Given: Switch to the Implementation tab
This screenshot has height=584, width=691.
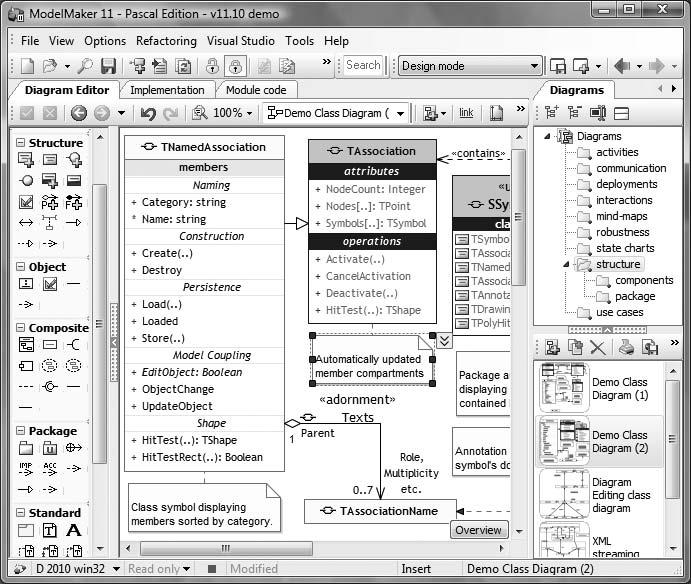Looking at the screenshot, I should pyautogui.click(x=167, y=90).
